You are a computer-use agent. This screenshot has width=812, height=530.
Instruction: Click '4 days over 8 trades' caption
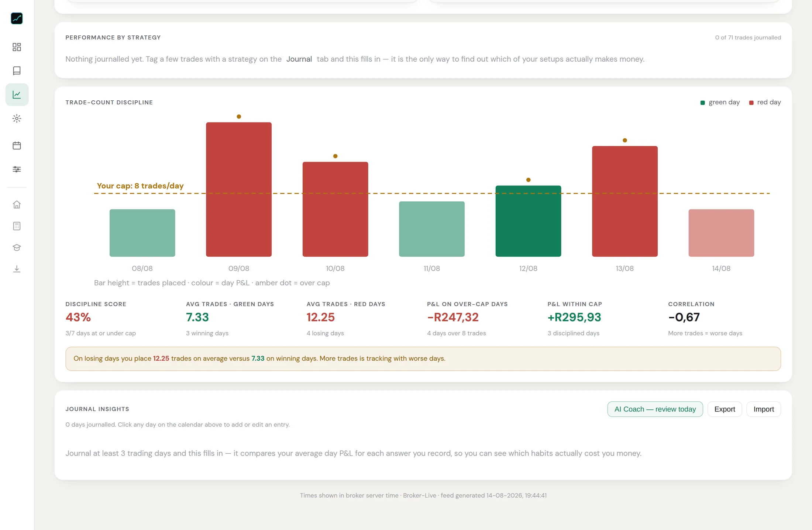(456, 333)
